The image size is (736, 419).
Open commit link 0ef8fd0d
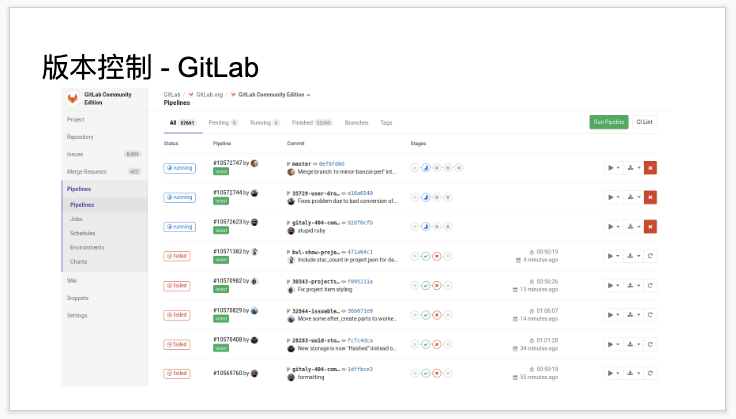click(331, 164)
